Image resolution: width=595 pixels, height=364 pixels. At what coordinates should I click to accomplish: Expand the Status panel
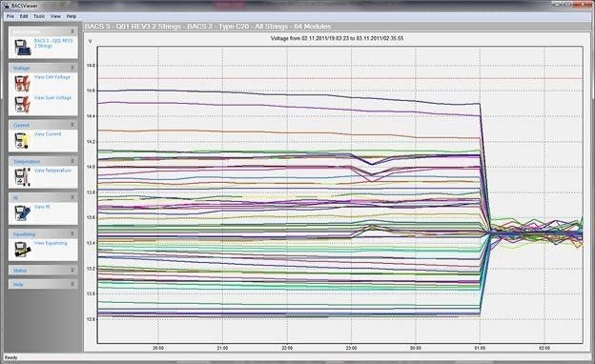pos(72,271)
